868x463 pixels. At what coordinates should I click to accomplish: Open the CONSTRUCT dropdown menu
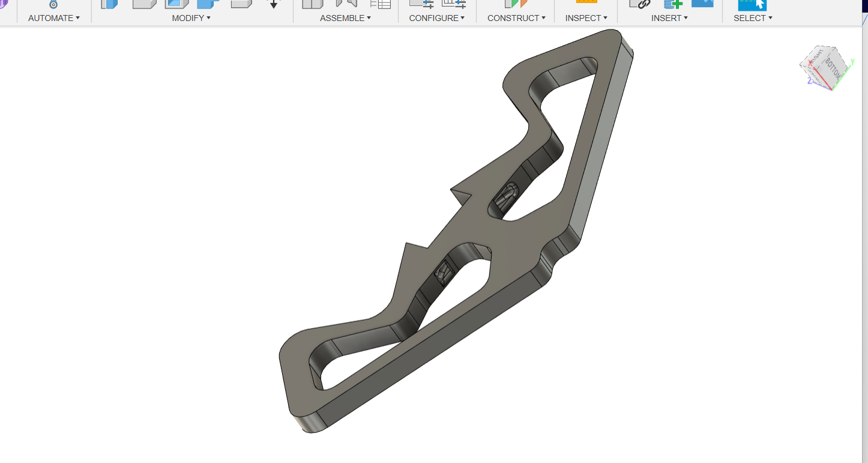point(516,18)
